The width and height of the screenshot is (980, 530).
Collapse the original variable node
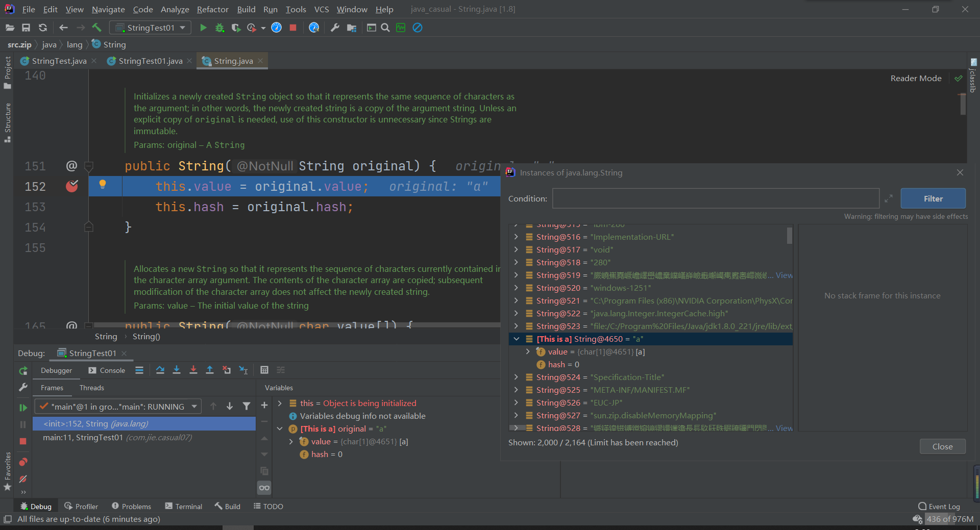point(280,428)
